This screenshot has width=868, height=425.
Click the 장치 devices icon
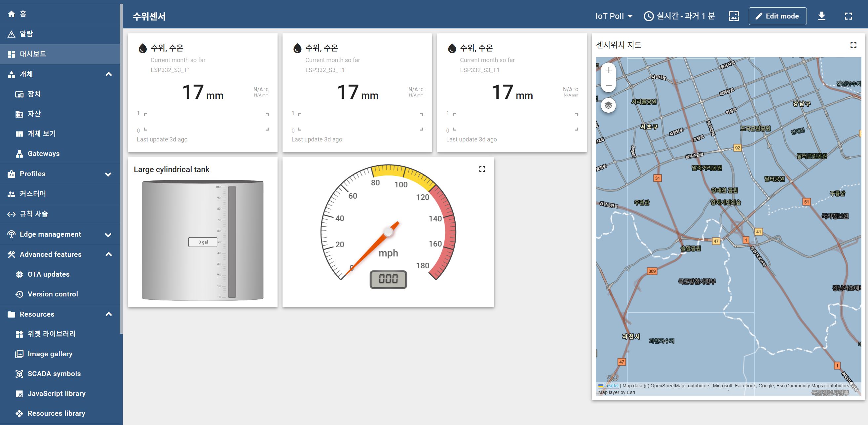19,95
